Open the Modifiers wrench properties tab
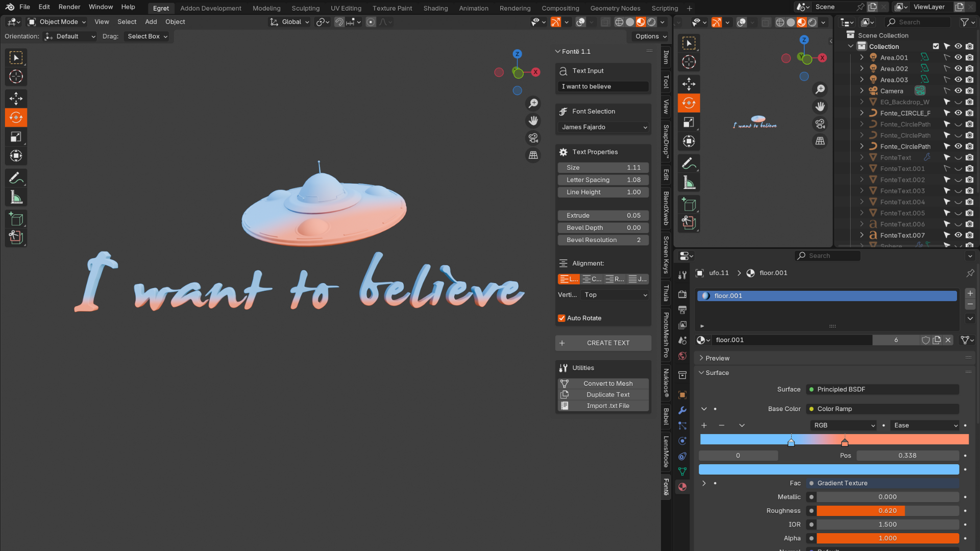980x551 pixels. click(x=682, y=410)
